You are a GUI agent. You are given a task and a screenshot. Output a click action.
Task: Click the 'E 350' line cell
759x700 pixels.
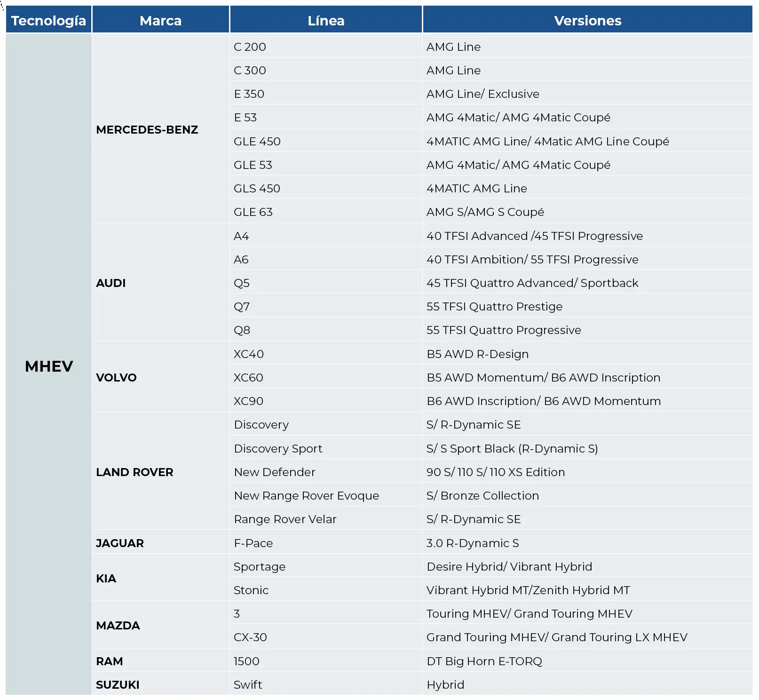coord(326,94)
